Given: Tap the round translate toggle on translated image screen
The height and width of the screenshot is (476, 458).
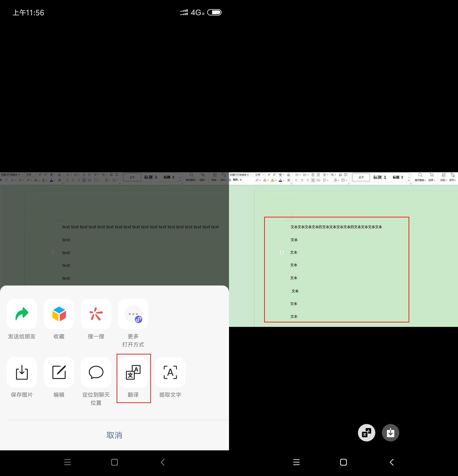Looking at the screenshot, I should tap(366, 433).
